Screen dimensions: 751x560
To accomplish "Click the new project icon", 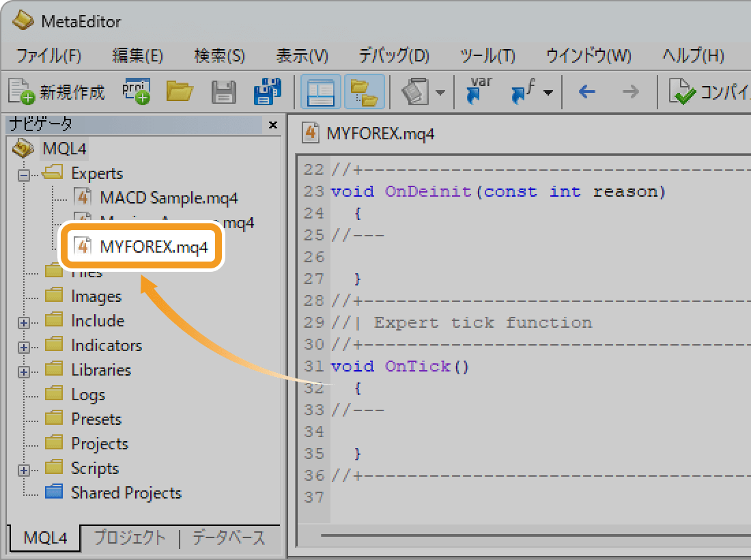I will coord(137,91).
